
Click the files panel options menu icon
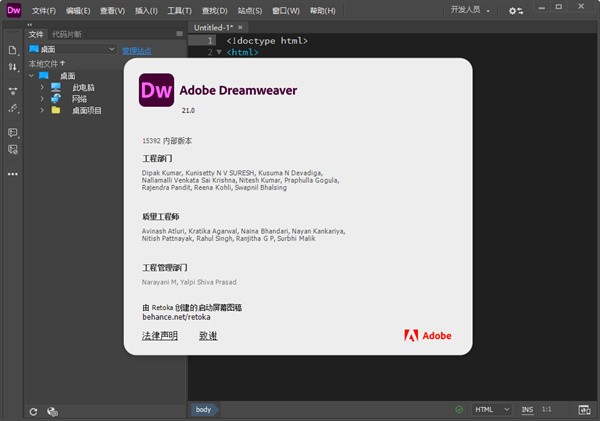[x=180, y=34]
